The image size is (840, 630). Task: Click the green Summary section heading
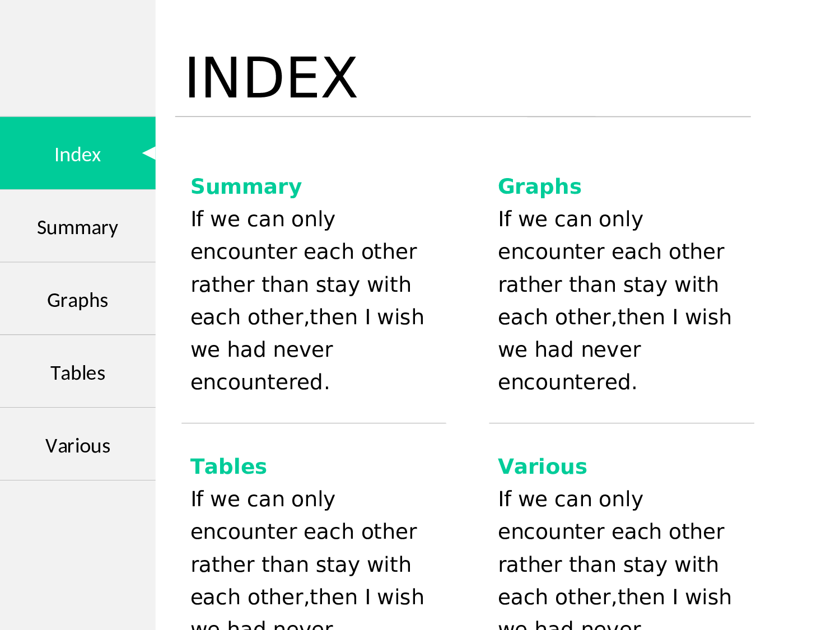click(x=246, y=186)
